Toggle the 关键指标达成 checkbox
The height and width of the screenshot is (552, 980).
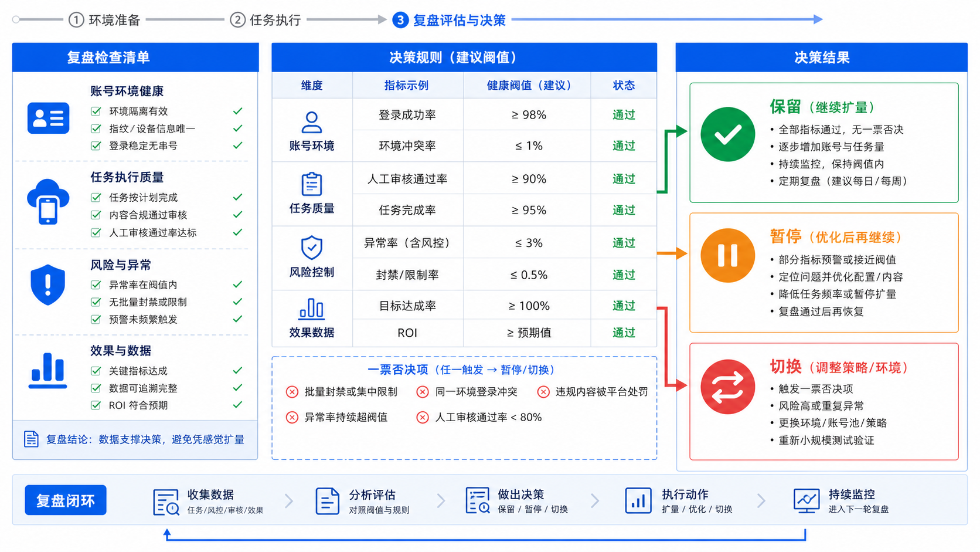pos(96,371)
